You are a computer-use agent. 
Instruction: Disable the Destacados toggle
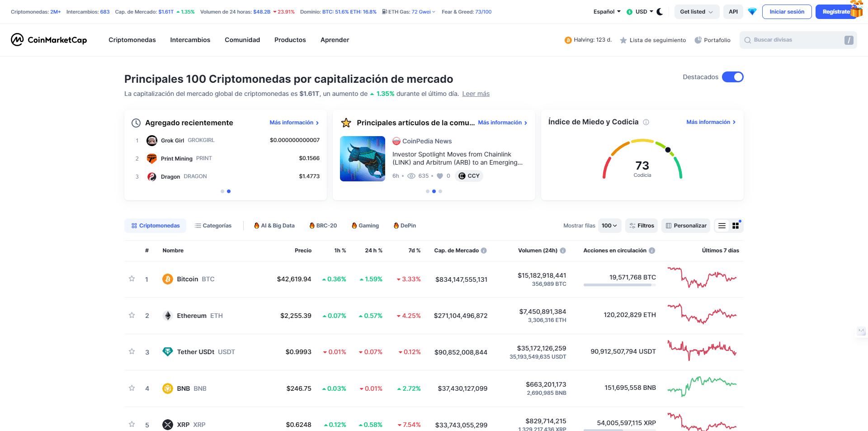pos(732,77)
